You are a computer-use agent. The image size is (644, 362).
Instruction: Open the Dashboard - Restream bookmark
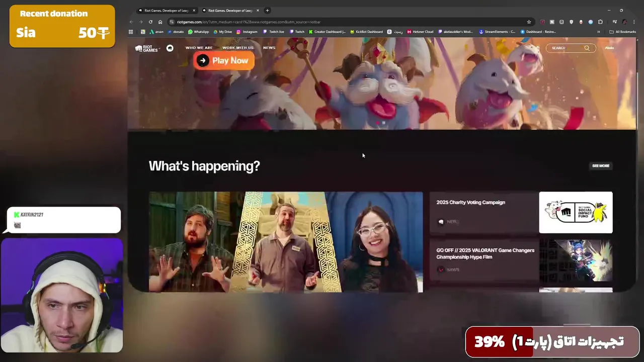click(538, 32)
